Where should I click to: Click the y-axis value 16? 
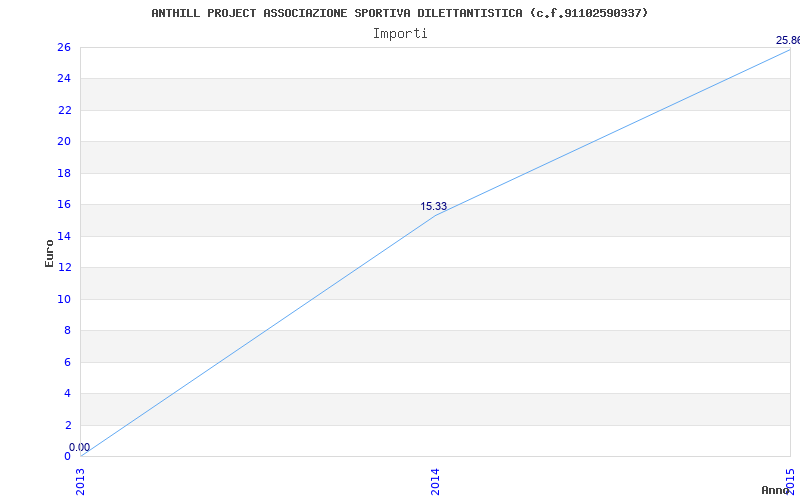tap(64, 205)
